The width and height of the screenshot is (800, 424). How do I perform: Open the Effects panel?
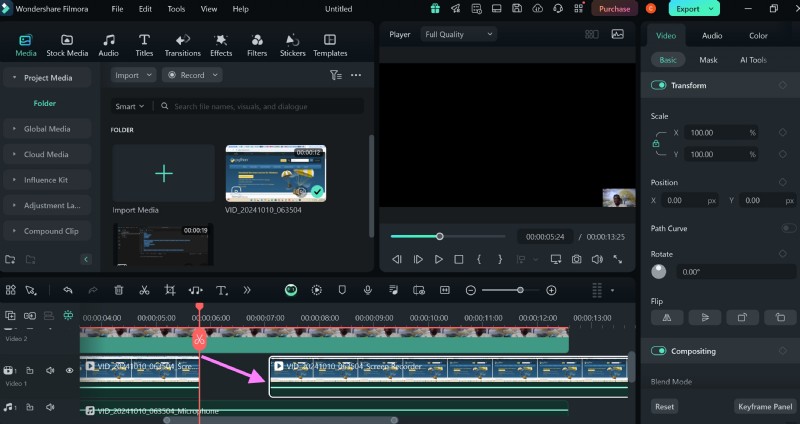[x=221, y=45]
